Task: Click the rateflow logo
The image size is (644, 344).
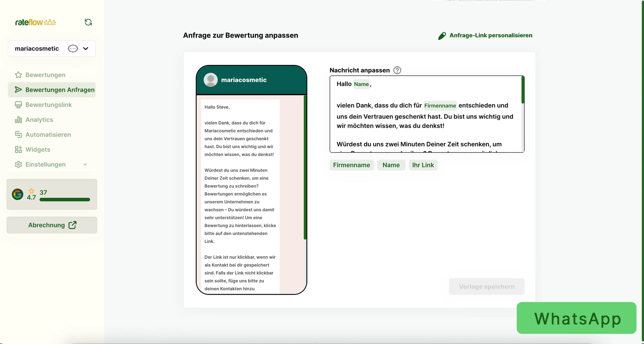Action: click(36, 22)
